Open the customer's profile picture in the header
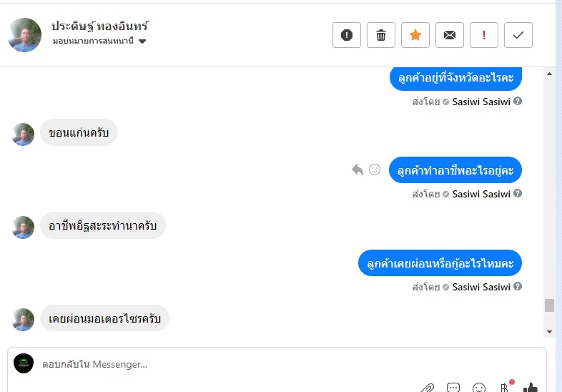The height and width of the screenshot is (392, 562). coord(24,35)
